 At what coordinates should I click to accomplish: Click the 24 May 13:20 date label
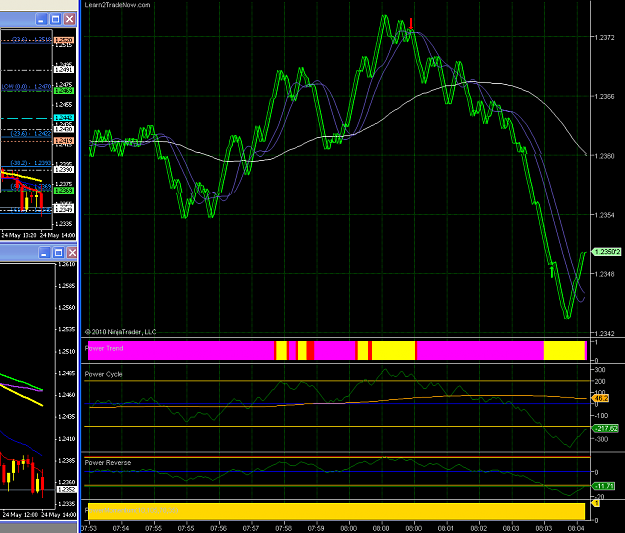click(x=19, y=235)
